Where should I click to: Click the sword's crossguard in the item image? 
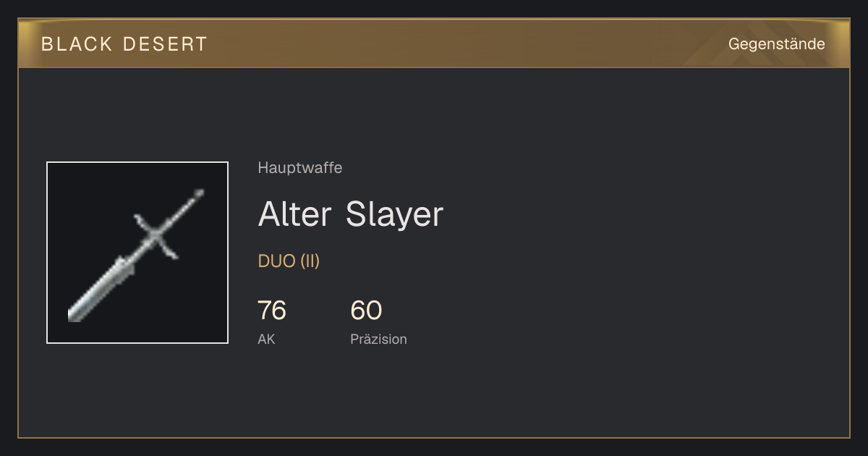coord(156,235)
